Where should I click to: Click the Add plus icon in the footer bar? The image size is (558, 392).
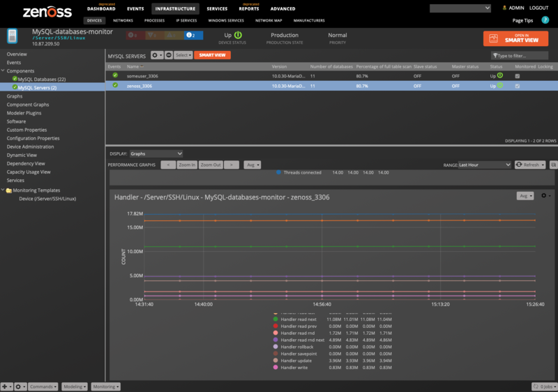[6, 386]
